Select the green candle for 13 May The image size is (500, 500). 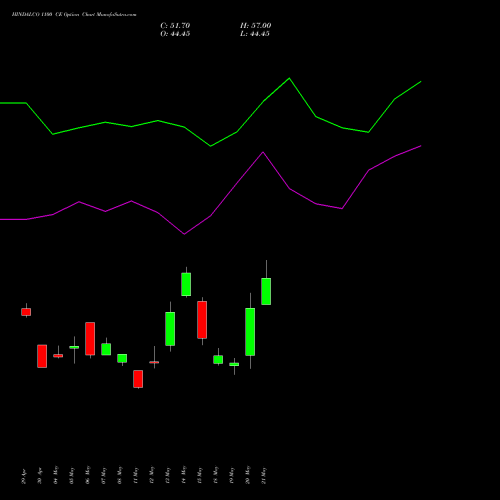[170, 329]
